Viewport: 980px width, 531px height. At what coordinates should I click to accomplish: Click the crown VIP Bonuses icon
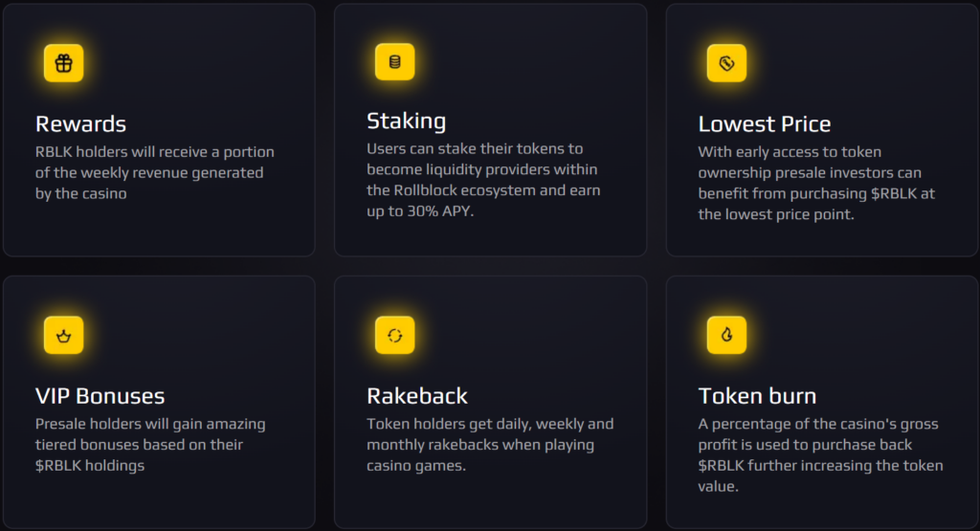click(x=63, y=335)
